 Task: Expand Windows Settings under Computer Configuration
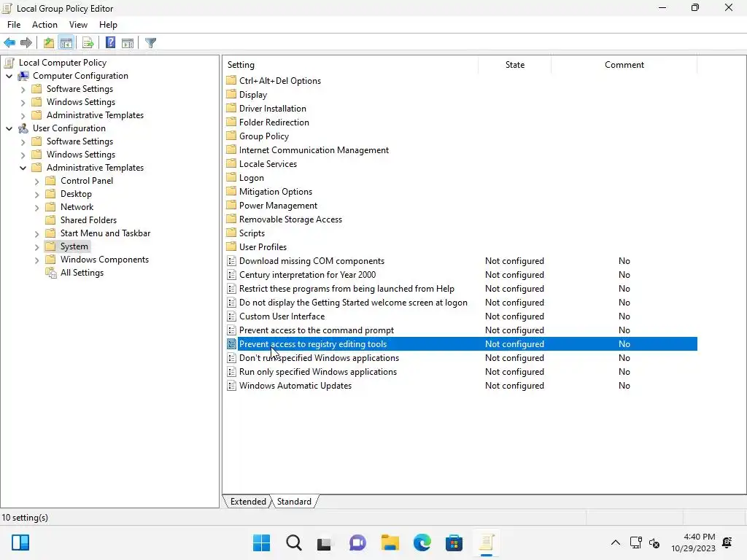[x=23, y=102]
